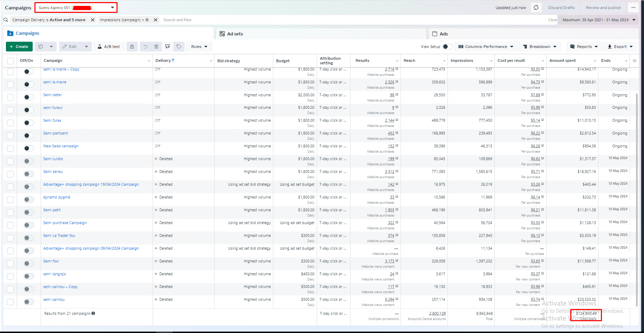Click the tag label icon
The image size is (644, 333).
click(x=179, y=47)
